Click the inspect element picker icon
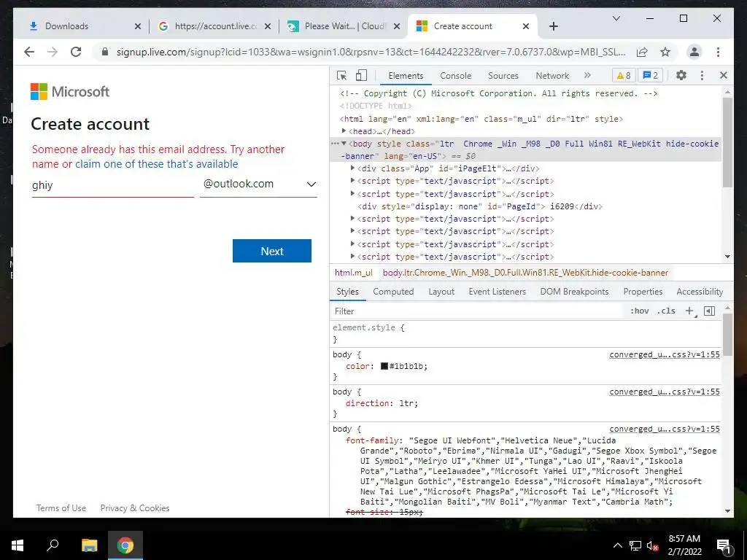The height and width of the screenshot is (560, 747). click(x=341, y=75)
